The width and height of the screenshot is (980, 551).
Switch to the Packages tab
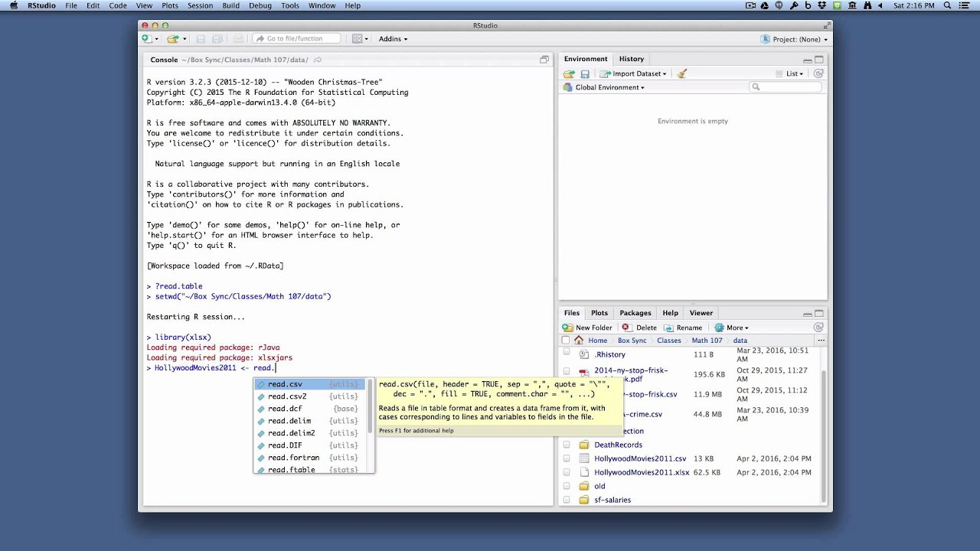point(635,313)
